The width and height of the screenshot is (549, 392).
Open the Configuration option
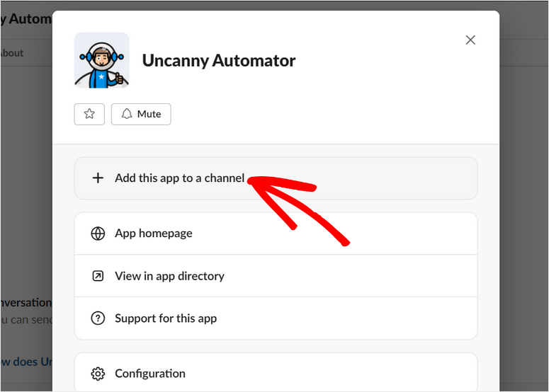pyautogui.click(x=150, y=374)
